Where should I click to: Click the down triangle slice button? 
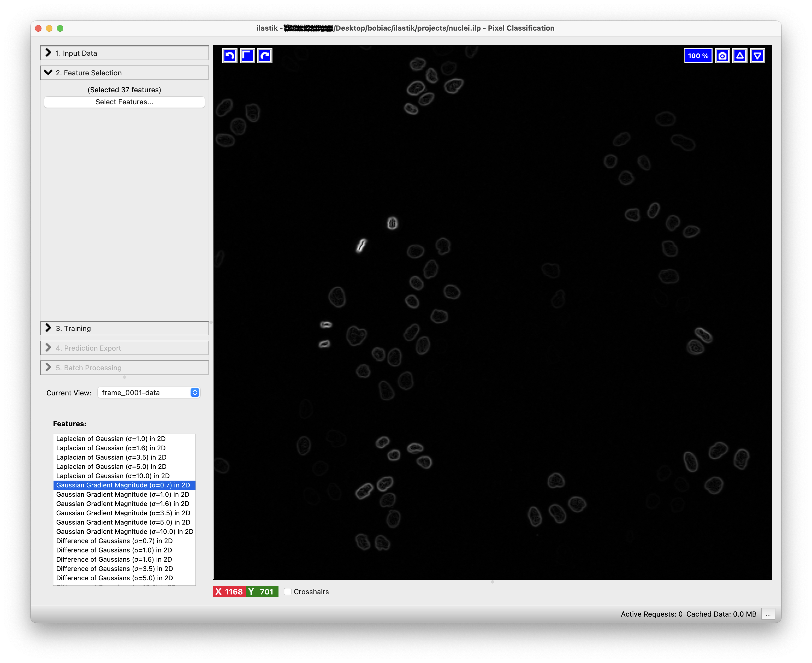(x=757, y=56)
